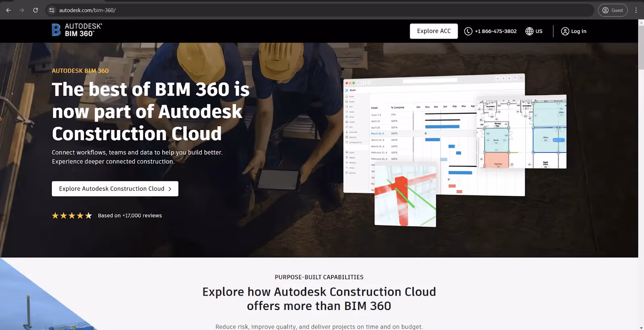The width and height of the screenshot is (644, 330).
Task: Click 'Connect workflows, teams and data' paragraph
Action: point(137,157)
